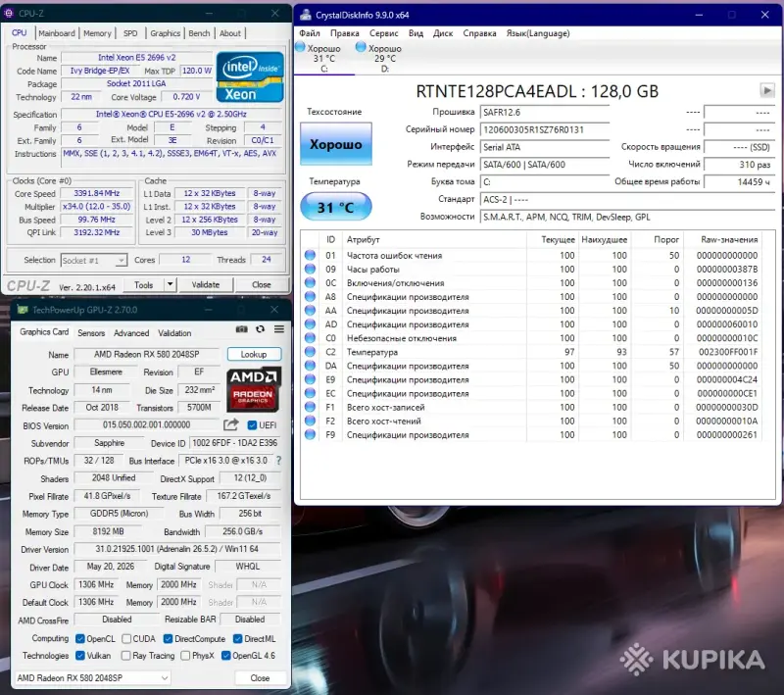Click the 'Включения/отключения' attribute row
Viewport: 784px width, 695px height.
click(x=532, y=282)
